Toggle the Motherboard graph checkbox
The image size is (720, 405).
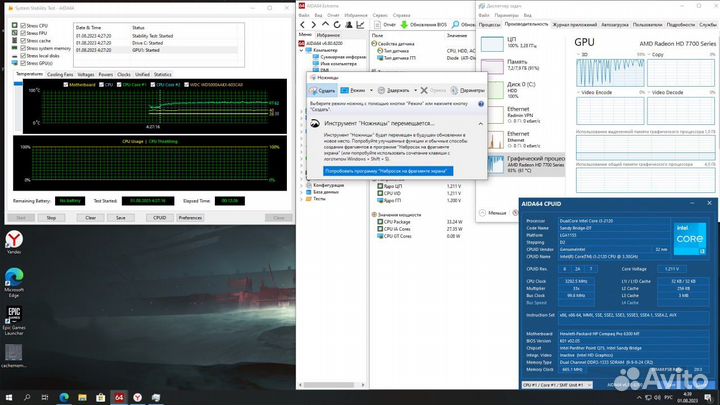(x=66, y=84)
